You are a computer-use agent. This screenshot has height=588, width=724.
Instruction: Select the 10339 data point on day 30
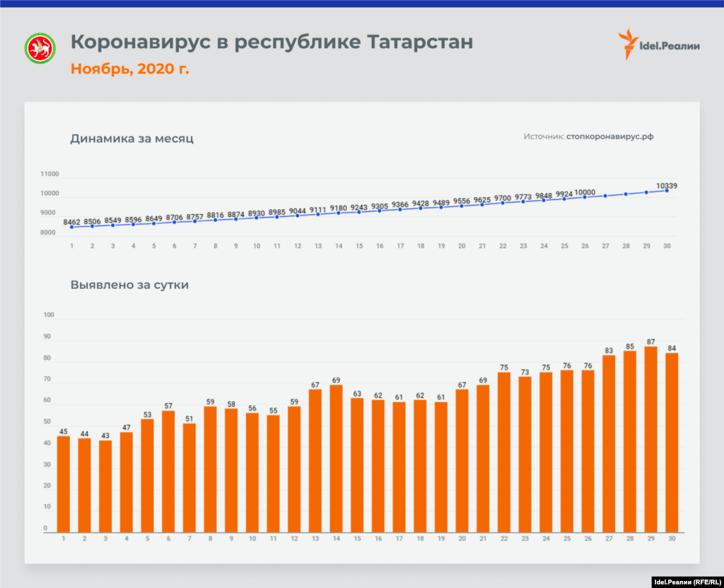[667, 190]
